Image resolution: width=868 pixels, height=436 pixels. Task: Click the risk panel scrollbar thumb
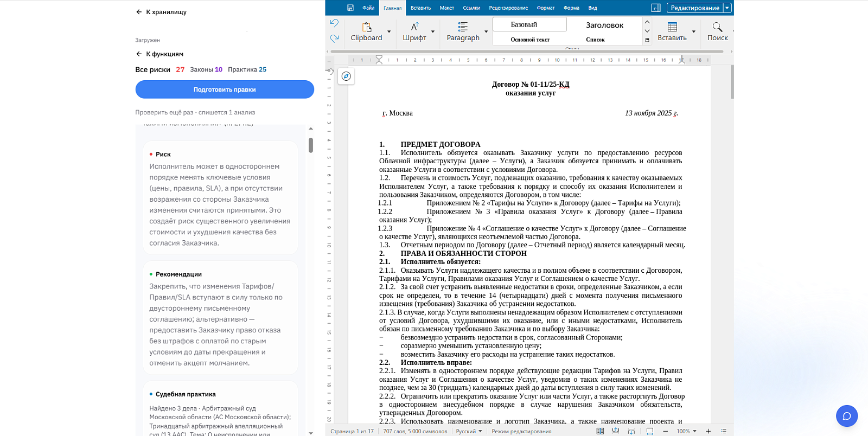pyautogui.click(x=311, y=145)
